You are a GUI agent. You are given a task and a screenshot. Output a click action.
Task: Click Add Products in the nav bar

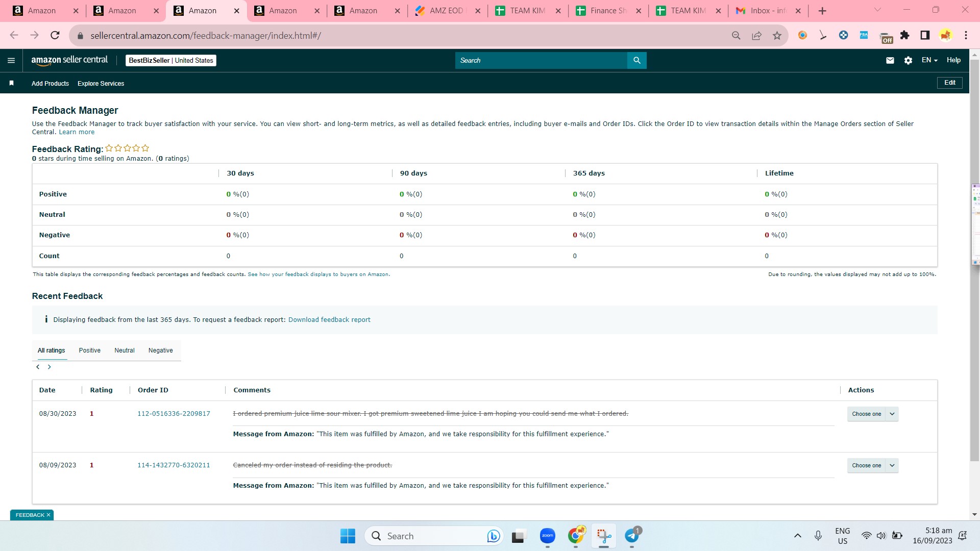click(50, 84)
